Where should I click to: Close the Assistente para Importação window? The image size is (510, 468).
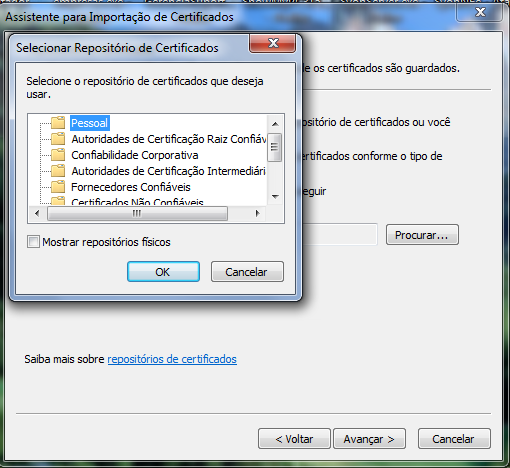tap(479, 13)
